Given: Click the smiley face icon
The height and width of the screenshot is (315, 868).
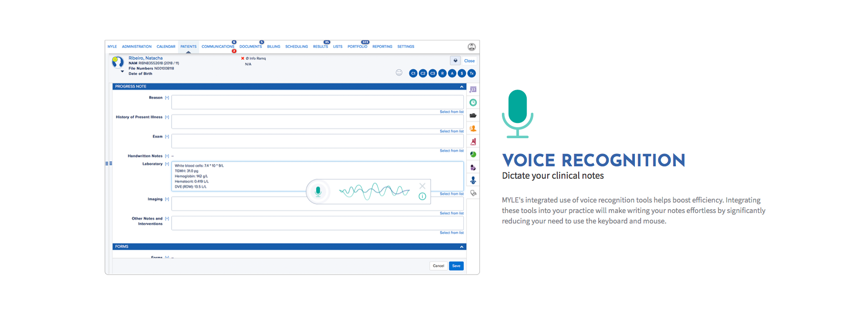Looking at the screenshot, I should [x=399, y=72].
